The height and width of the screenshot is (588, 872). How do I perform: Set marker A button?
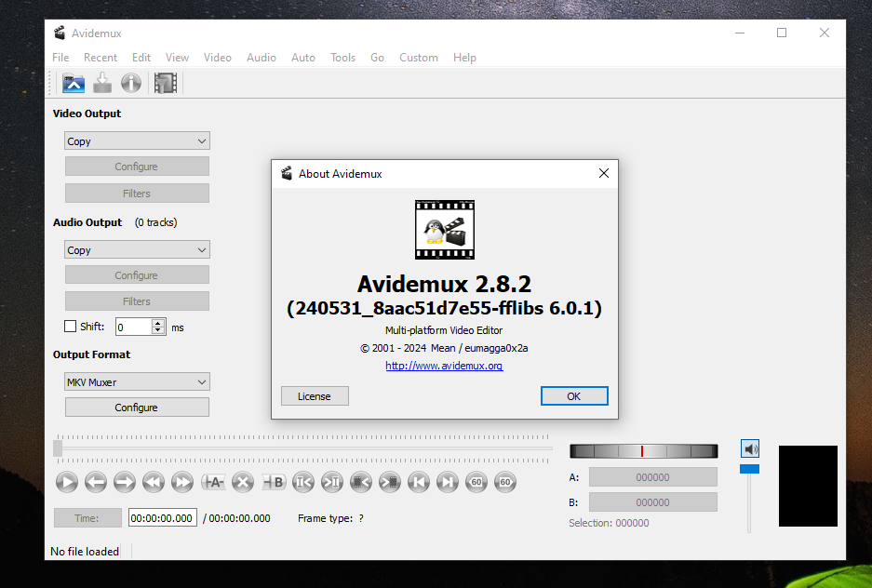tap(213, 482)
